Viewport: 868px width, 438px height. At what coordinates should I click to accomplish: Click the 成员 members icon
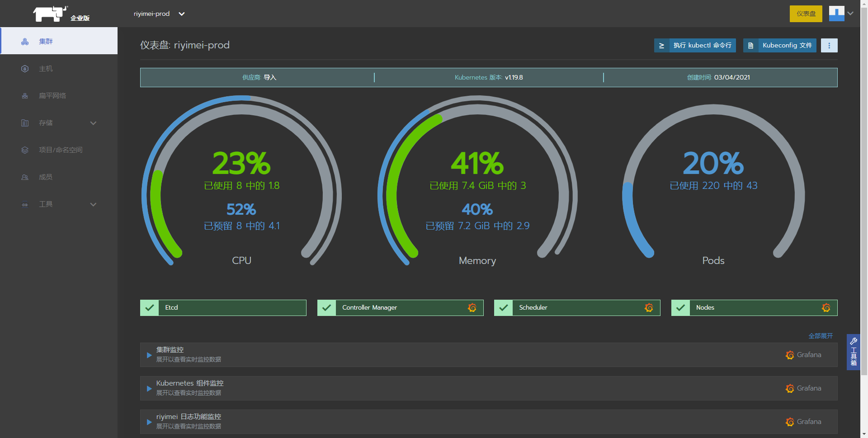pos(25,177)
